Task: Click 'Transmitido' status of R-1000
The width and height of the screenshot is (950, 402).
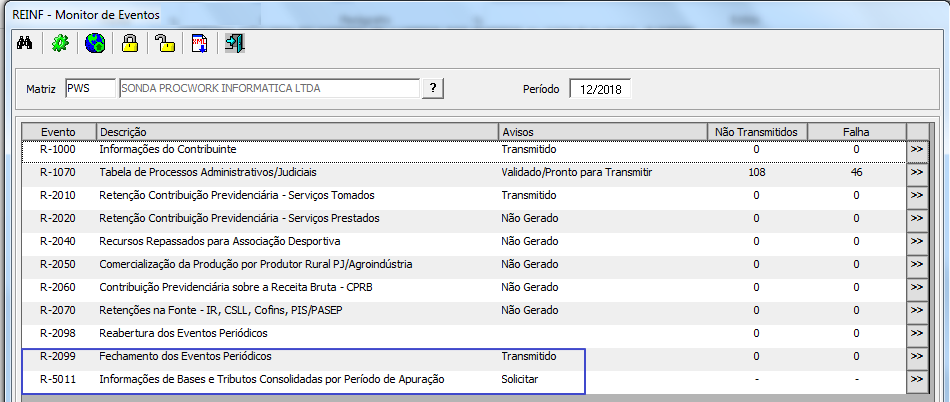Action: point(529,149)
